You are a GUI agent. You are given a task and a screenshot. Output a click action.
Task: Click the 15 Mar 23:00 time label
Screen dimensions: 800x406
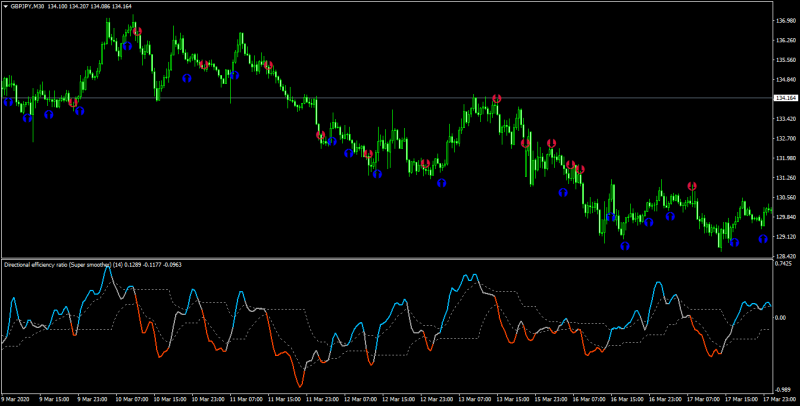tap(552, 399)
